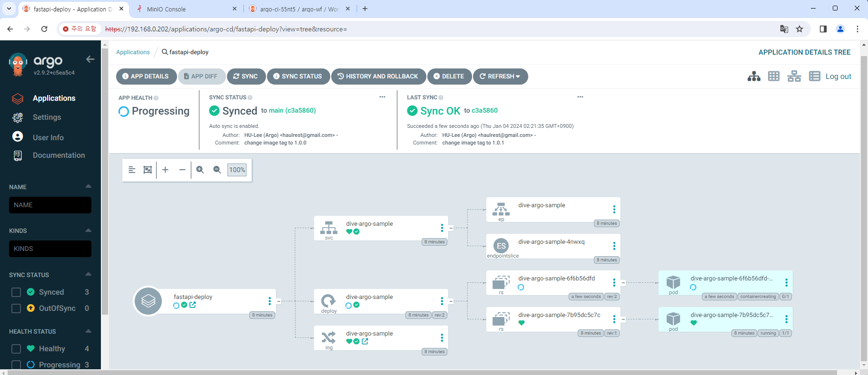Collapse children of rs dive-argo-sample-6f6b56dfd

click(623, 283)
